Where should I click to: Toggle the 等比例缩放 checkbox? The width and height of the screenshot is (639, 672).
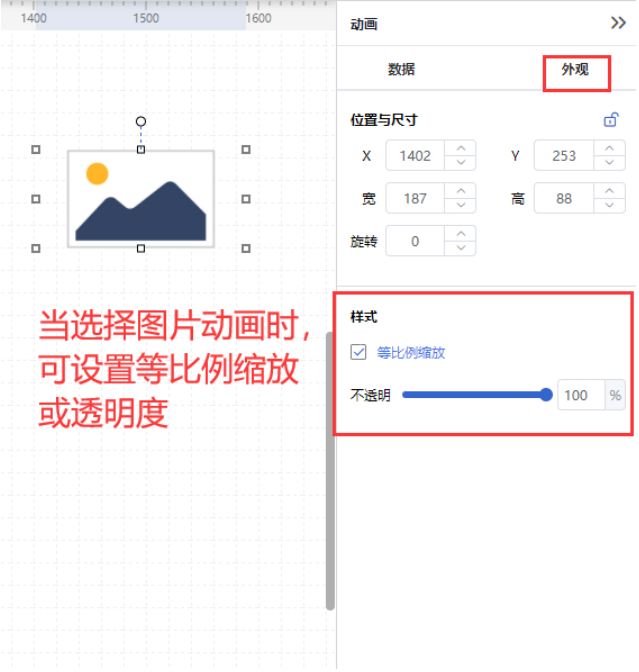[x=358, y=352]
